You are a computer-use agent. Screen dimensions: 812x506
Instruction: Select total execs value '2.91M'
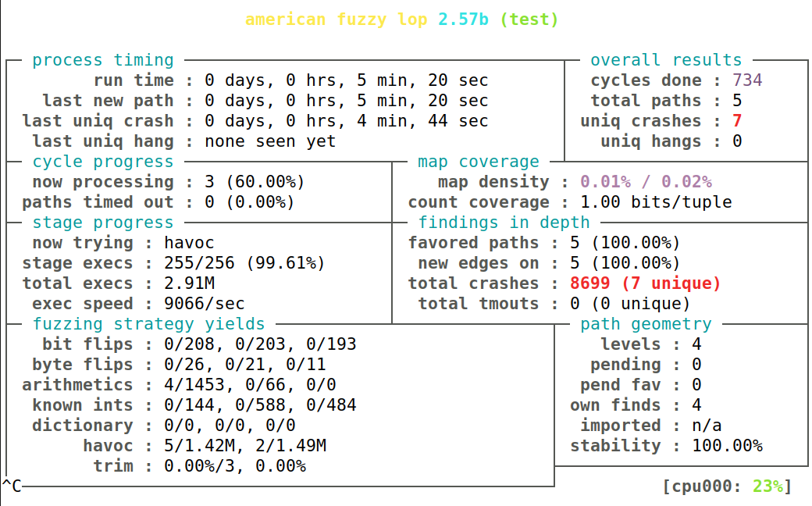[189, 283]
